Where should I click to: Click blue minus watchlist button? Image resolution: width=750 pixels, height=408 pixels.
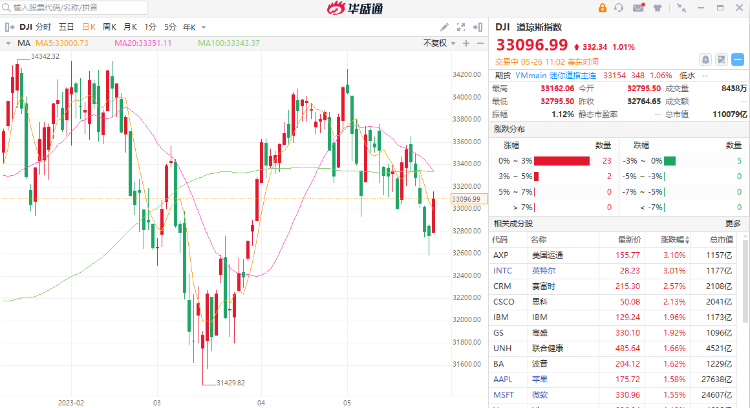[x=738, y=59]
